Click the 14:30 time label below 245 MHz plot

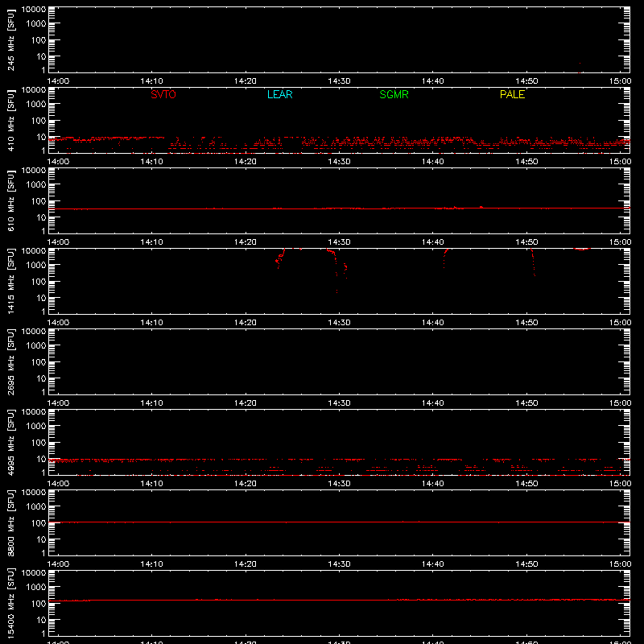coord(339,81)
